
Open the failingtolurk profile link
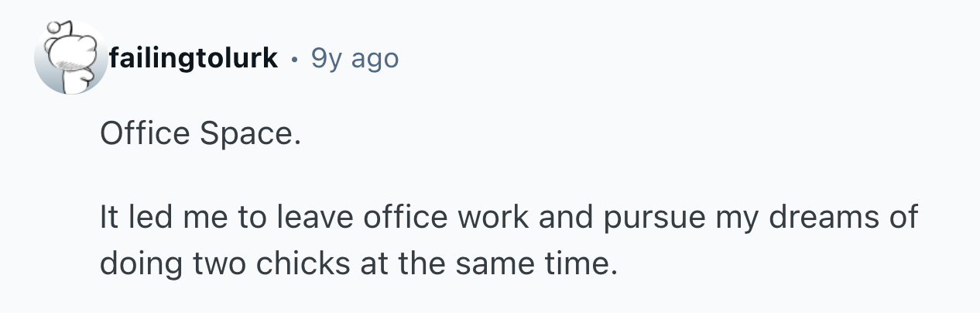tap(193, 58)
